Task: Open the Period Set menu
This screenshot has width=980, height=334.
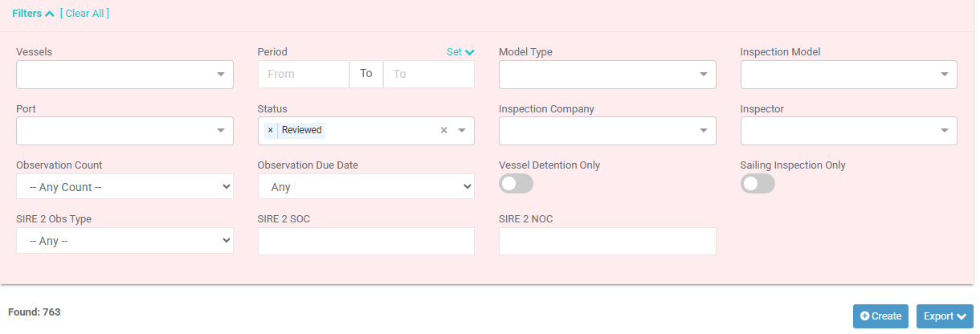Action: point(460,52)
